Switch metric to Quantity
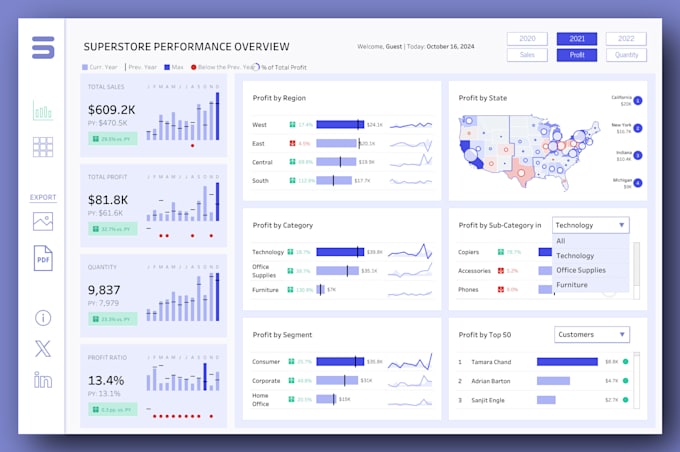The width and height of the screenshot is (680, 452). [x=626, y=55]
